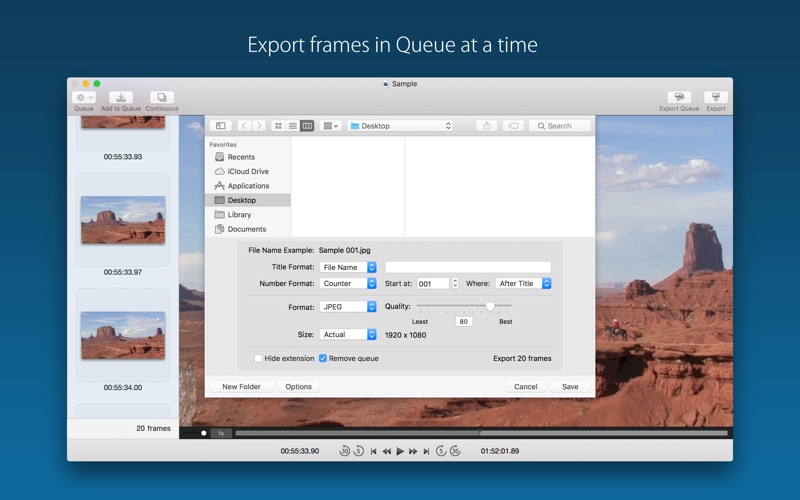The image size is (800, 500).
Task: Click the Export icon in toolbar
Action: point(715,98)
